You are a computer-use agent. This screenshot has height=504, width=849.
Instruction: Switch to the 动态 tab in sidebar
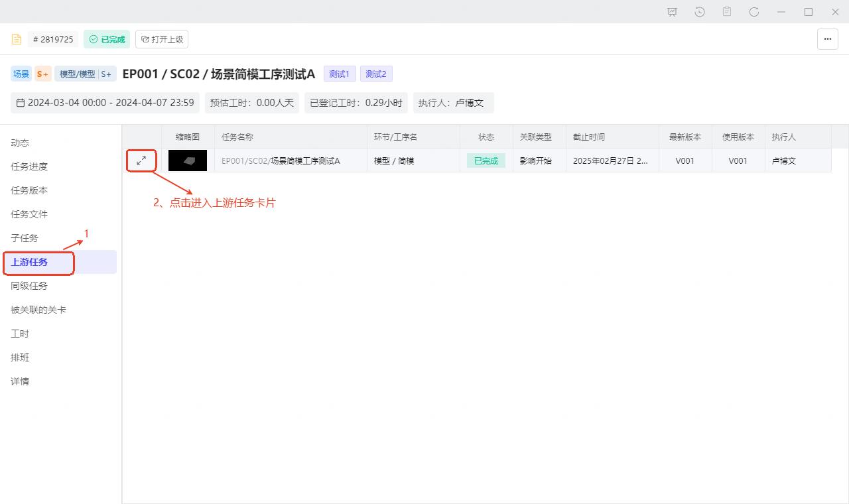pos(20,143)
